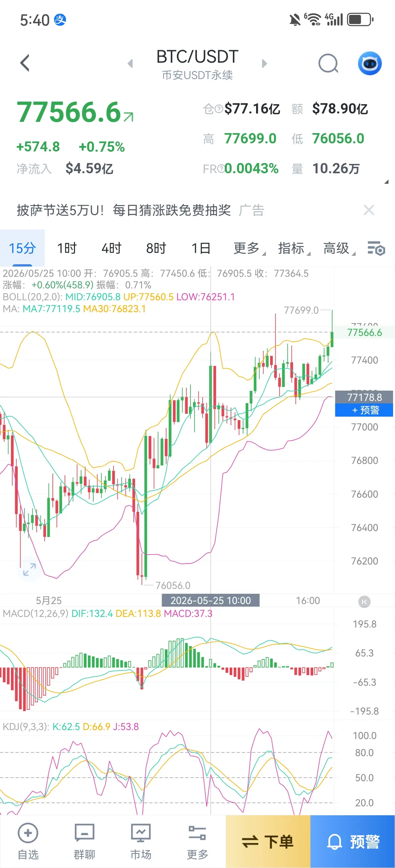Add price alert at 77178.8
This screenshot has width=395, height=868.
point(364,410)
